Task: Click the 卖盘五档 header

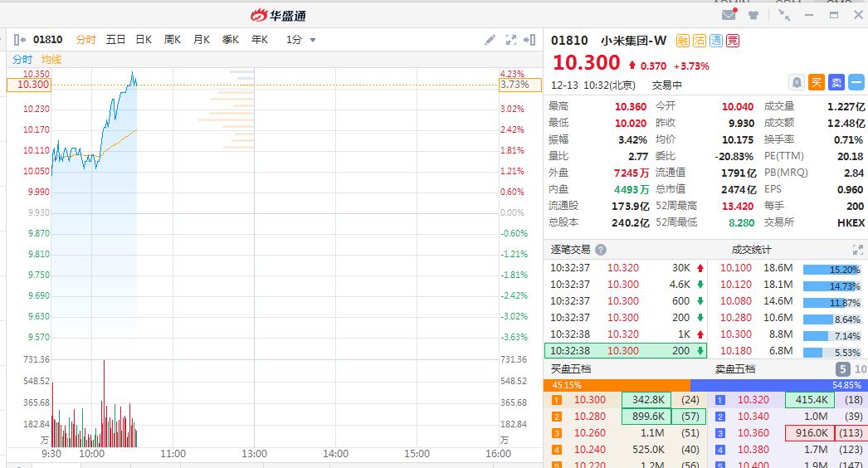Action: coord(735,369)
